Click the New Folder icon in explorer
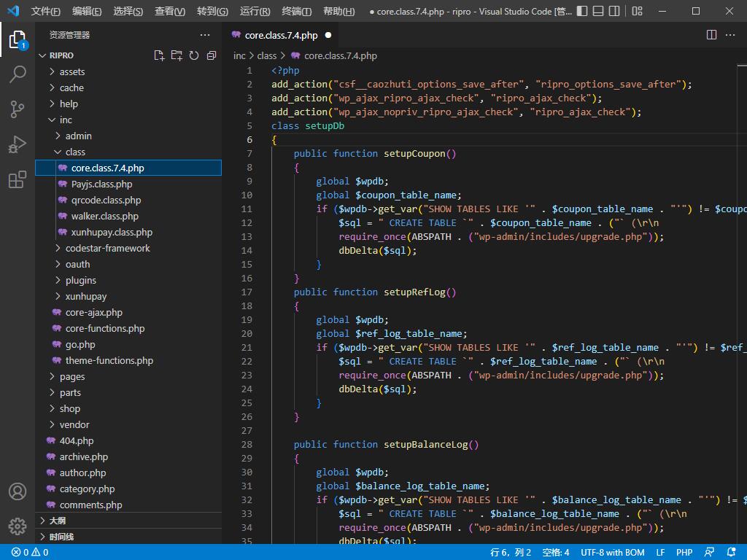The height and width of the screenshot is (560, 747). [177, 55]
